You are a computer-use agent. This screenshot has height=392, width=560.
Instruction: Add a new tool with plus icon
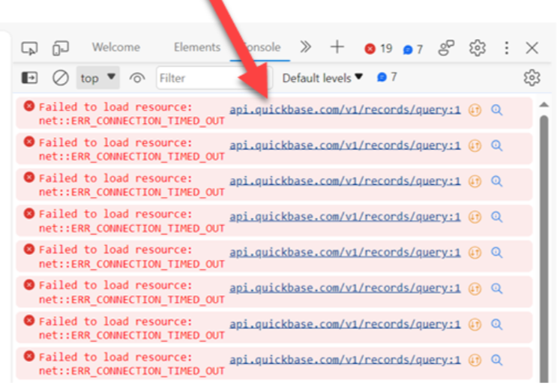tap(337, 47)
